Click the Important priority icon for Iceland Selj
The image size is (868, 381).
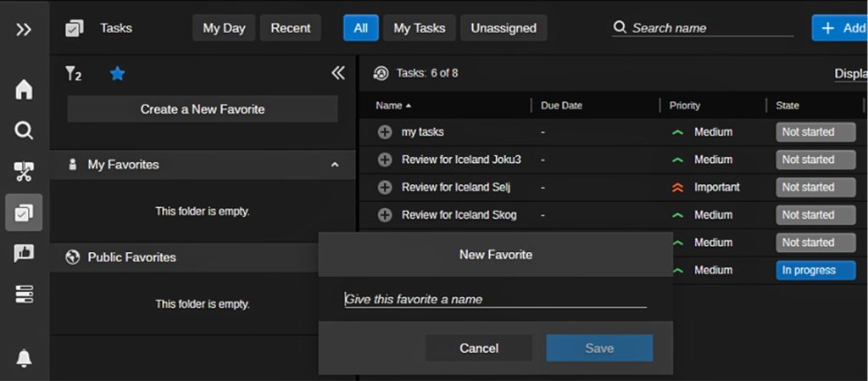677,188
